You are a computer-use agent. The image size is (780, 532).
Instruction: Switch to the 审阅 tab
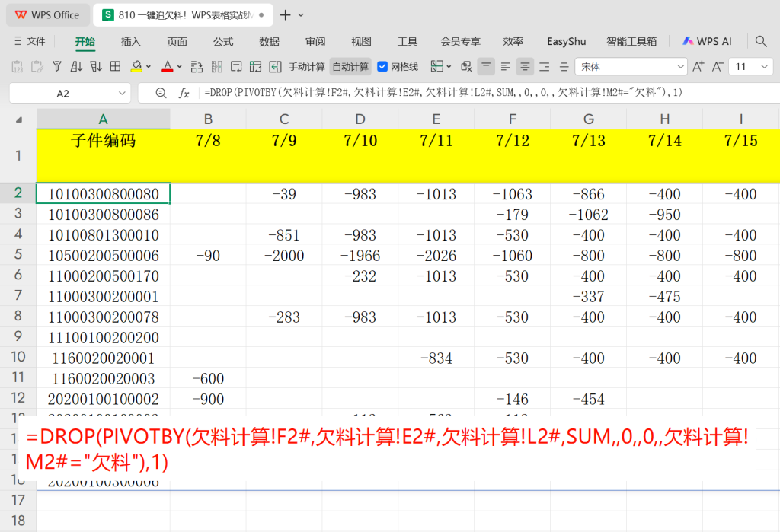click(x=315, y=42)
